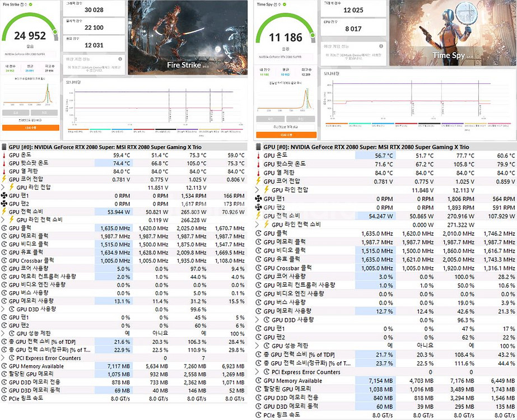Expand GPU 라인 전력 소비 in Time Spy sensor list
This screenshot has height=420, width=517.
(258, 225)
